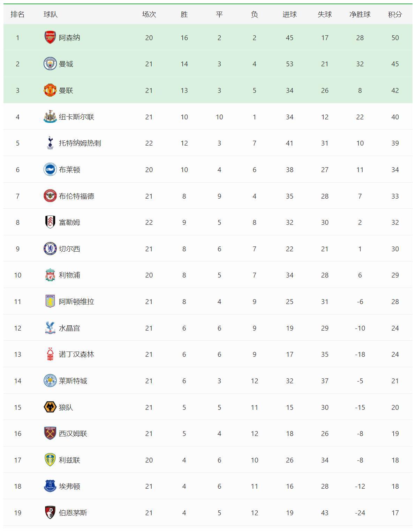Click the Wolves club crest
This screenshot has width=416, height=532.
click(50, 407)
